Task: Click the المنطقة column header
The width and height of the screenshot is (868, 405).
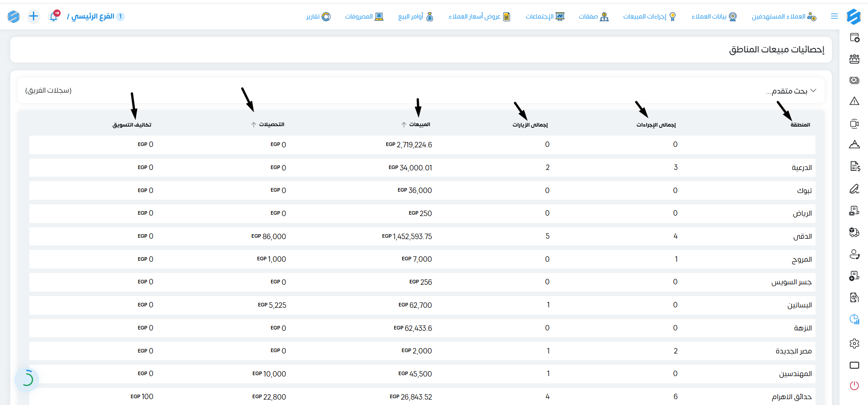Action: [x=800, y=125]
